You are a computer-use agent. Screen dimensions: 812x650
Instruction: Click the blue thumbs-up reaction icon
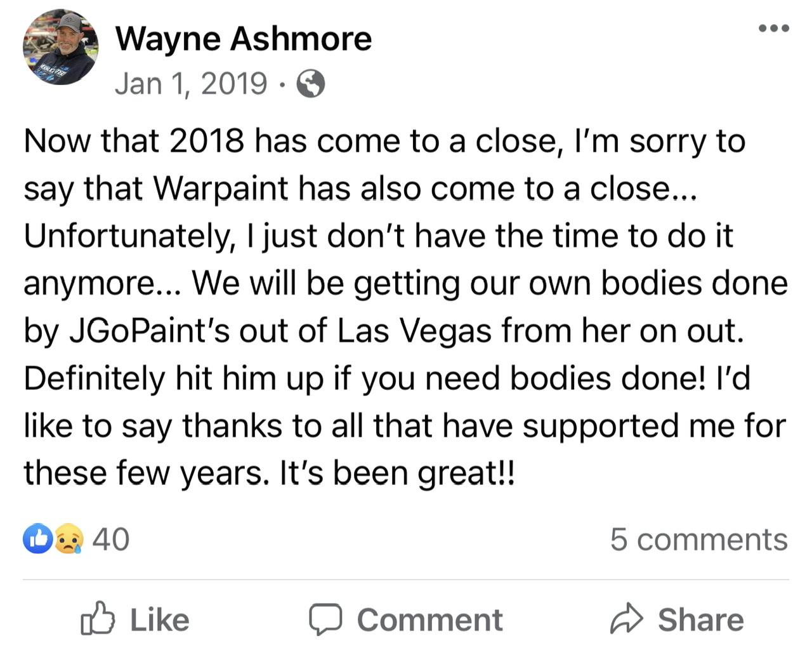click(x=37, y=539)
